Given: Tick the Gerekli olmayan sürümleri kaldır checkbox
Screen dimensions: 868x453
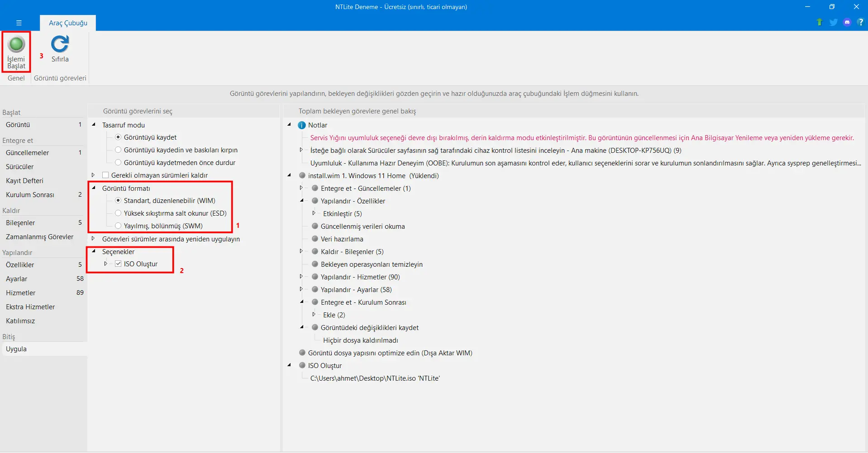Looking at the screenshot, I should [x=105, y=175].
